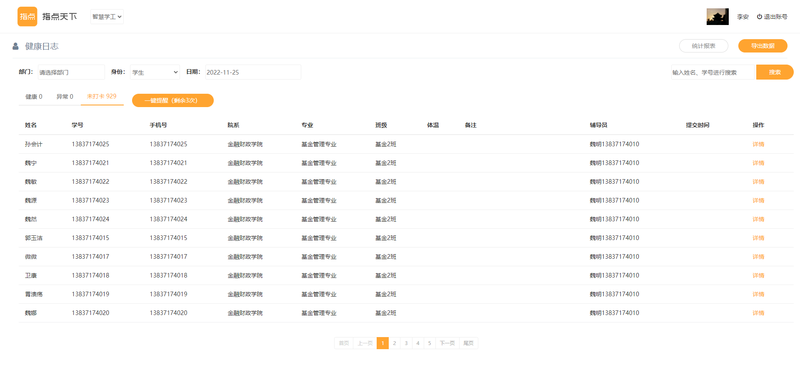The width and height of the screenshot is (800, 390).
Task: Switch to the 异常 0 tab
Action: pos(65,96)
